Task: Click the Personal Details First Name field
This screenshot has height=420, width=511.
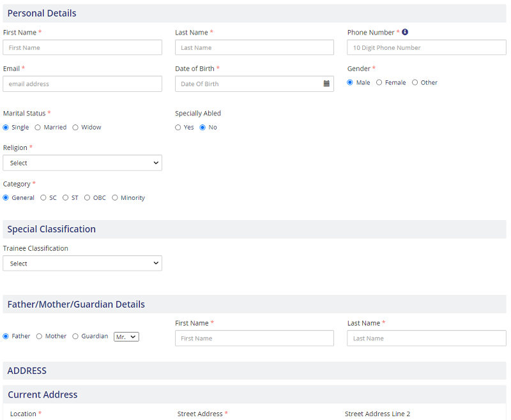Action: 82,47
